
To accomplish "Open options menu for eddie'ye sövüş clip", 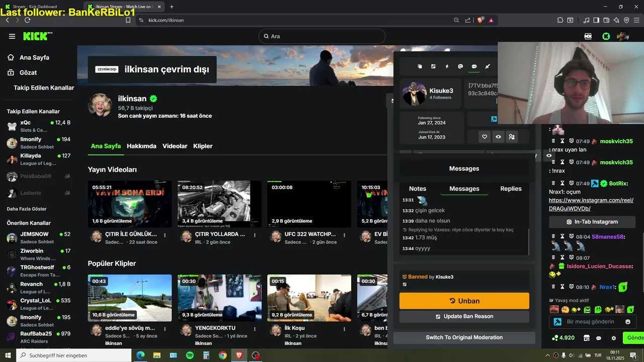I will click(166, 329).
